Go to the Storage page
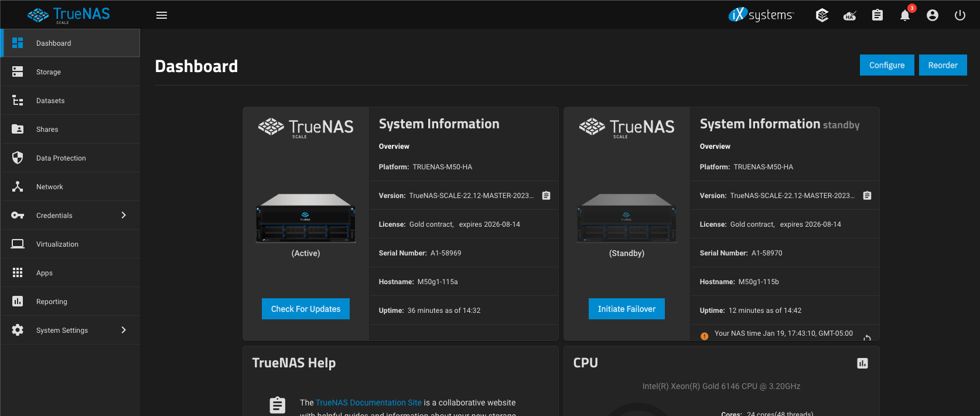The height and width of the screenshot is (416, 980). (x=49, y=72)
